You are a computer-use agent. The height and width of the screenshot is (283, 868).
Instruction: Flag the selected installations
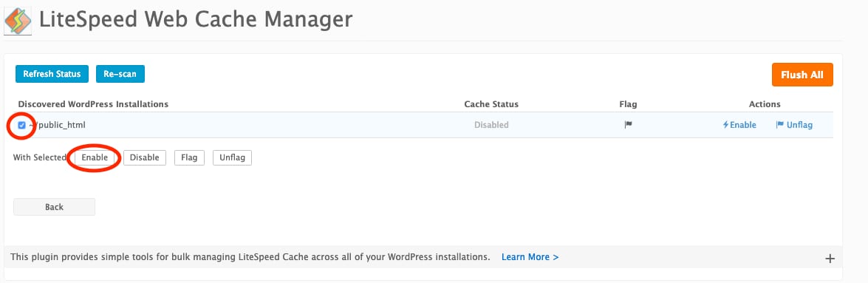coord(189,157)
